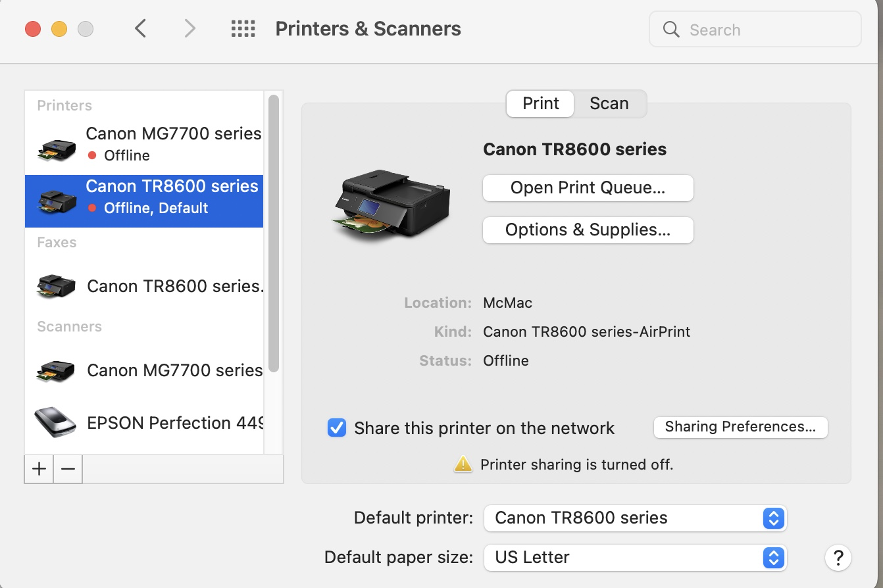Open help with question mark button

[x=838, y=558]
